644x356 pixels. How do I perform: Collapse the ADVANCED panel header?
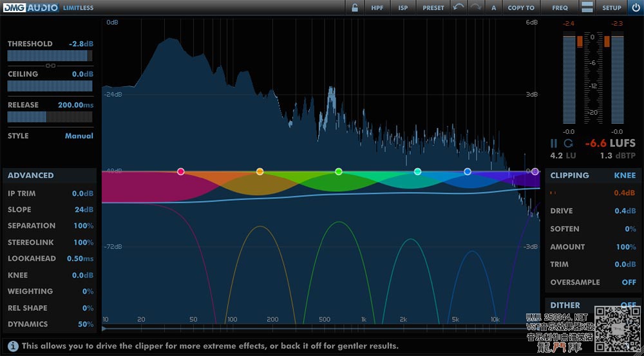tap(50, 175)
